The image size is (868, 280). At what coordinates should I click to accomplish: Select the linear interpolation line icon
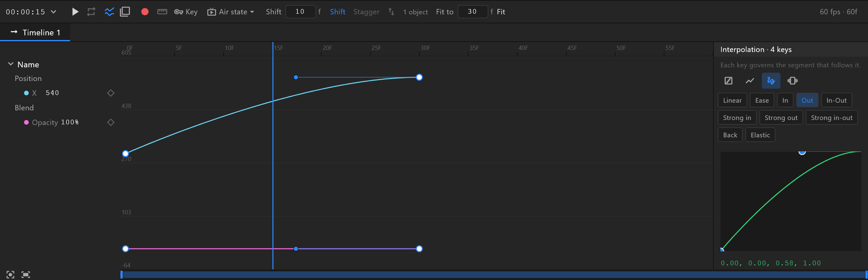tap(750, 81)
